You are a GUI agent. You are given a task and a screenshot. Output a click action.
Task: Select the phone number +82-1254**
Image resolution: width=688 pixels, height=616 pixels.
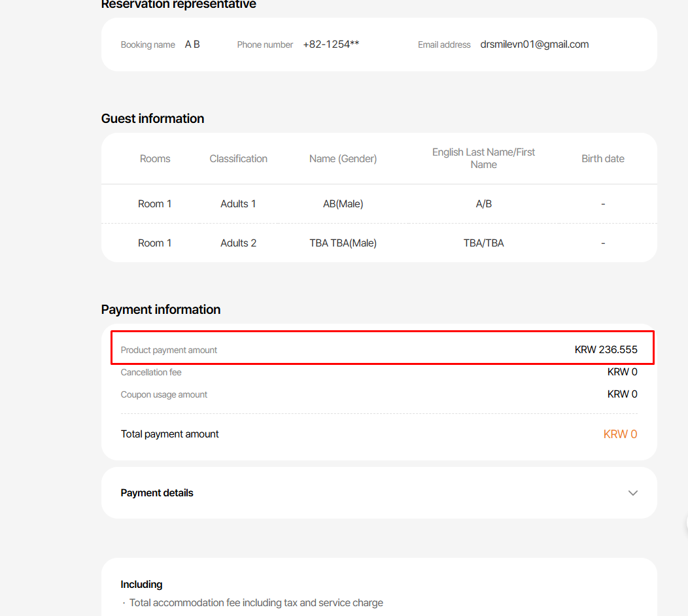(331, 44)
